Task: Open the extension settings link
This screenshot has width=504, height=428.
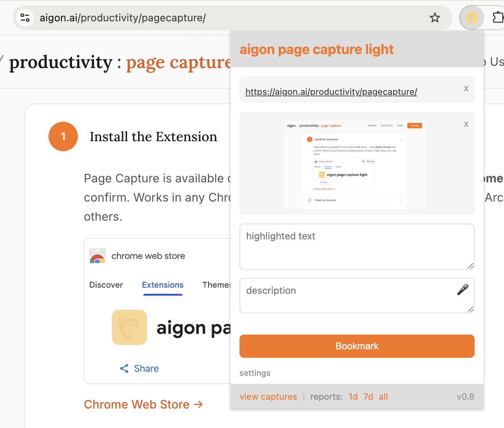Action: coord(255,373)
